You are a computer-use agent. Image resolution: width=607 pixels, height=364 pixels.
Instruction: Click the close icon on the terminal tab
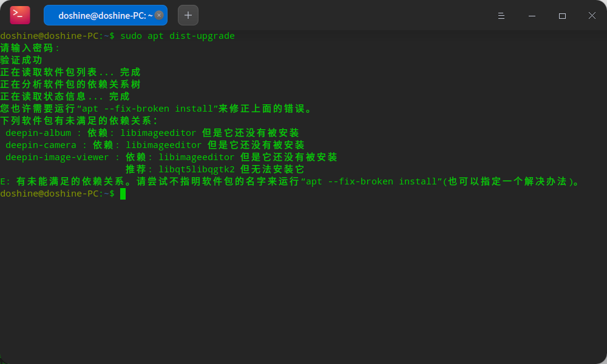159,15
